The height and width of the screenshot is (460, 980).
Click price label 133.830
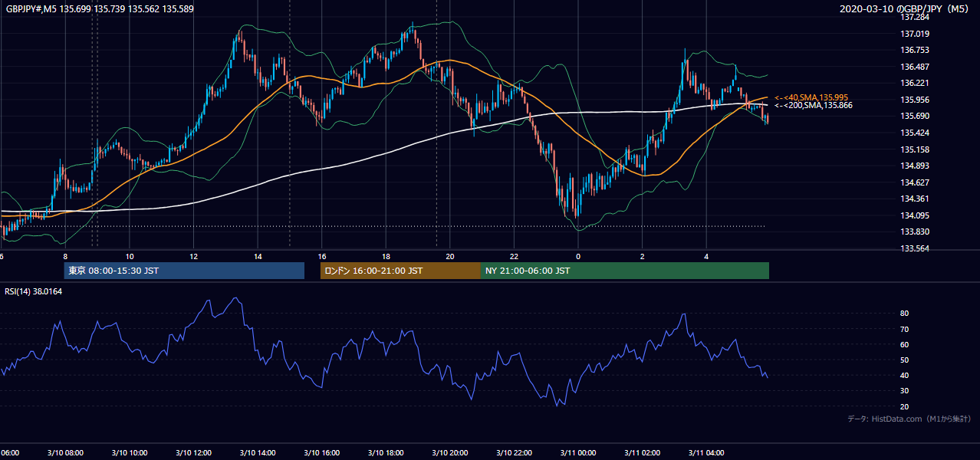coord(916,232)
